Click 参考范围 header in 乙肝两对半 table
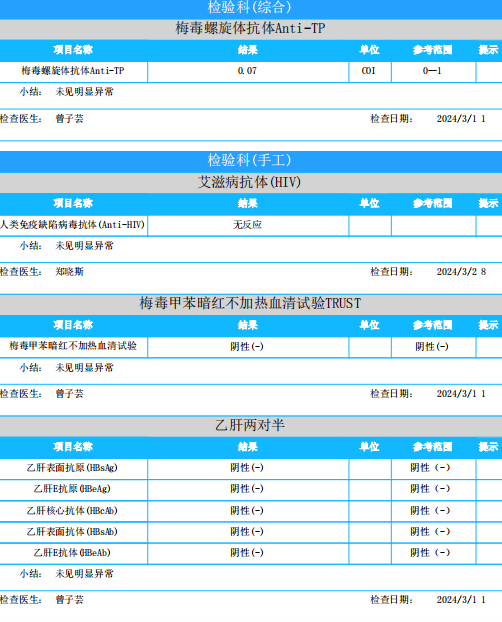The image size is (502, 622). click(x=433, y=447)
